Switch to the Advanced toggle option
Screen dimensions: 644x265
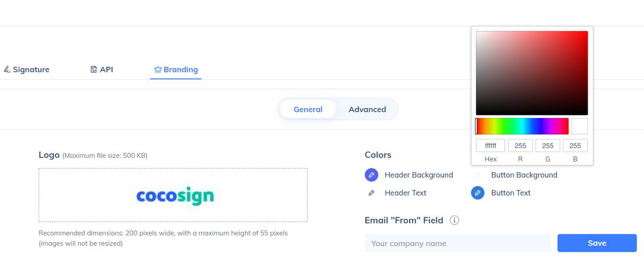(x=367, y=109)
